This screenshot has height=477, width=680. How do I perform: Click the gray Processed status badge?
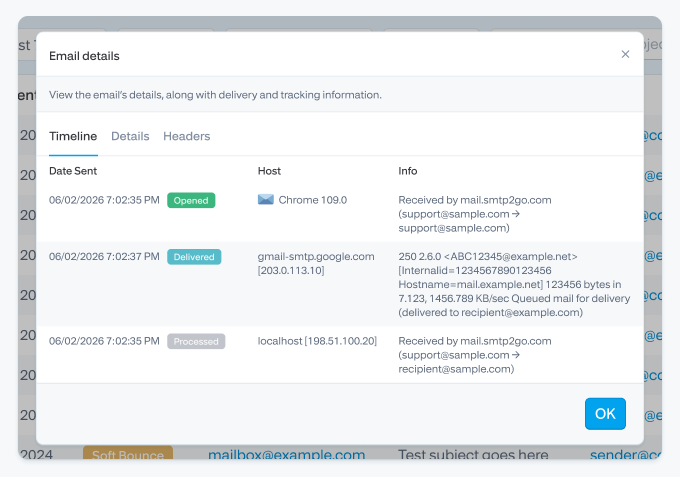pyautogui.click(x=196, y=341)
